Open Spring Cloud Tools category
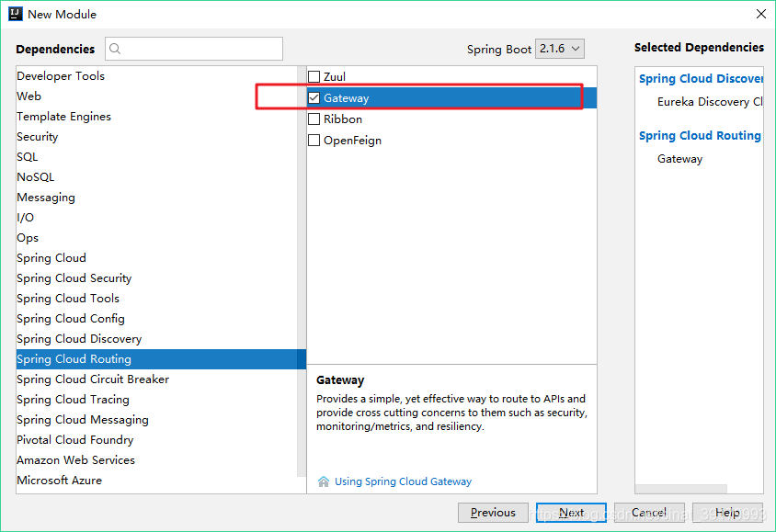The width and height of the screenshot is (776, 532). (156, 299)
